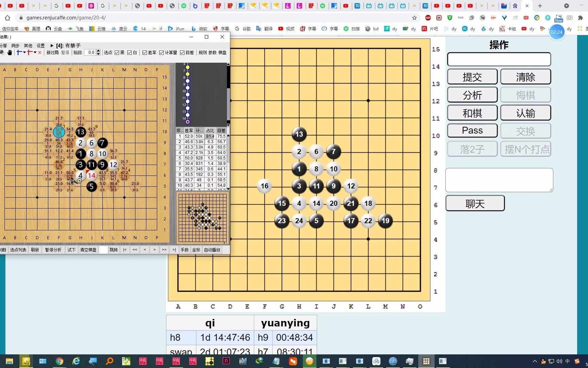Start a 新对局 new game

[53, 52]
